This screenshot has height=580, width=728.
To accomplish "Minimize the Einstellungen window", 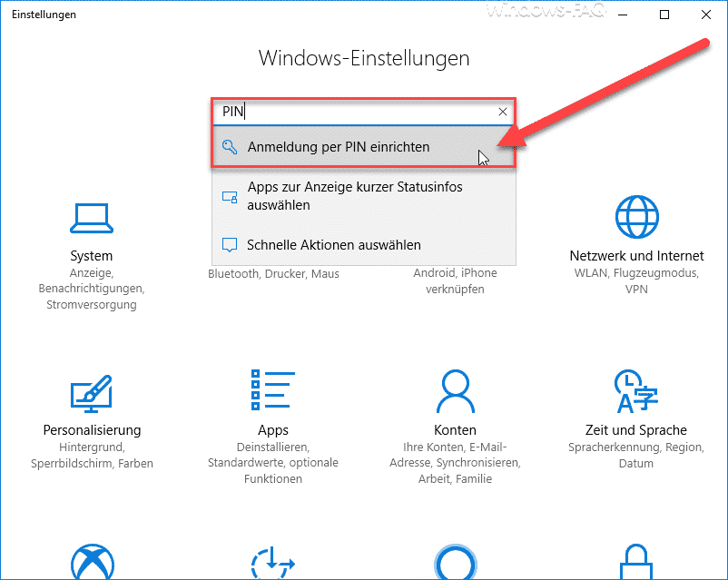I will click(623, 15).
